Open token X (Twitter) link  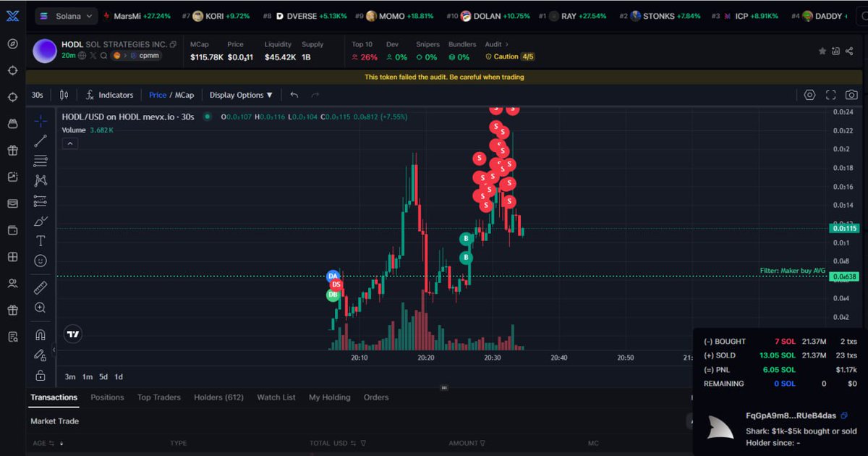click(x=93, y=56)
